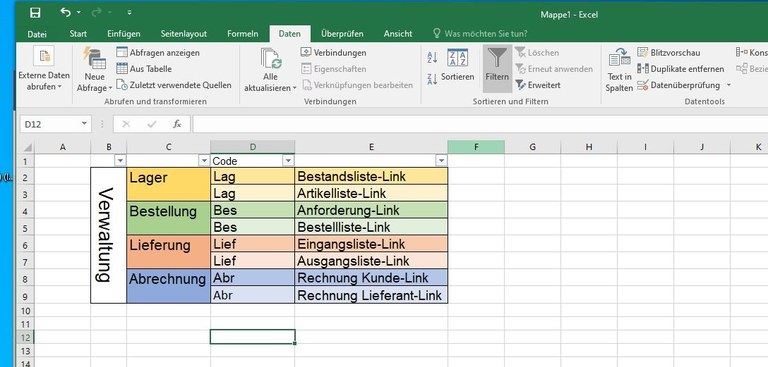
Task: Click Datenüberprüfung button
Action: pos(678,85)
